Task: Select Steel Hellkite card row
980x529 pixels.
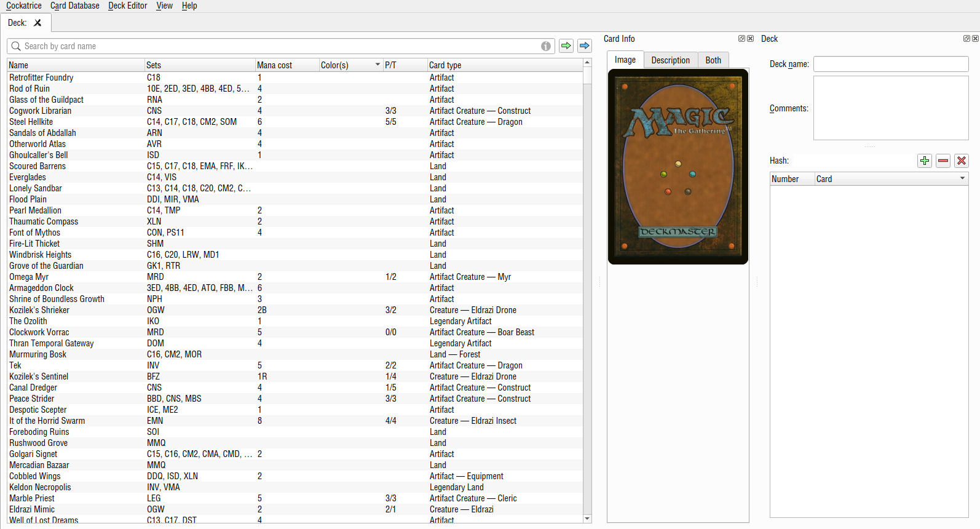Action: point(295,122)
